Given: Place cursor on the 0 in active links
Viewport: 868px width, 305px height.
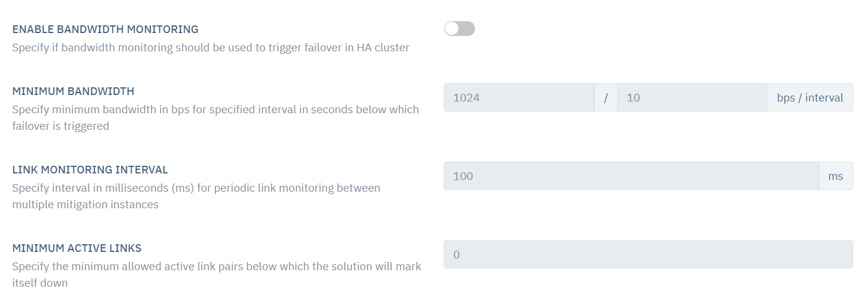Looking at the screenshot, I should coord(456,254).
